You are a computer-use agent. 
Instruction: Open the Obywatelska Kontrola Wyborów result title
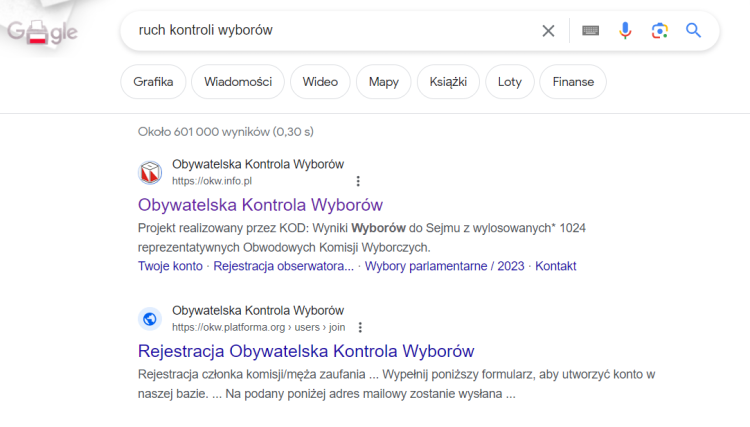click(x=260, y=205)
